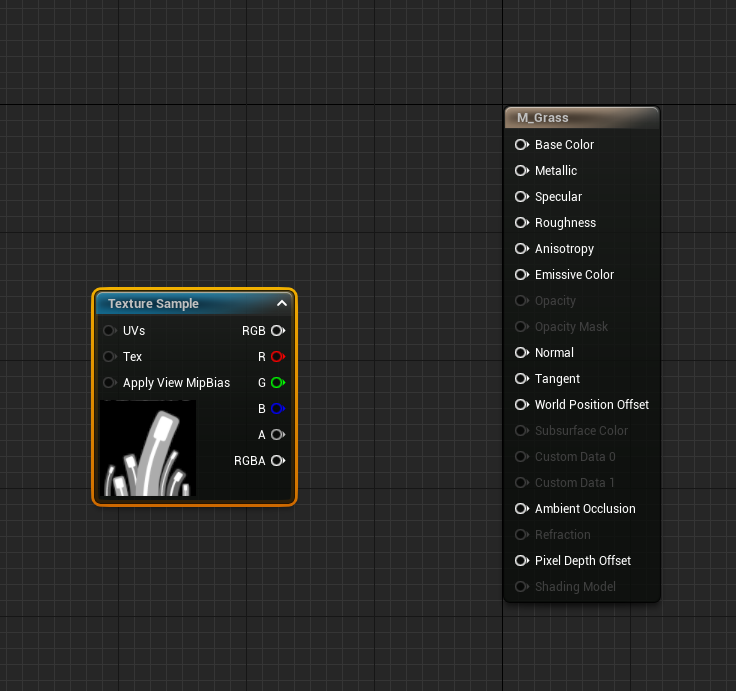Click the Tangent label
Screen dimensions: 736x691
tap(557, 379)
